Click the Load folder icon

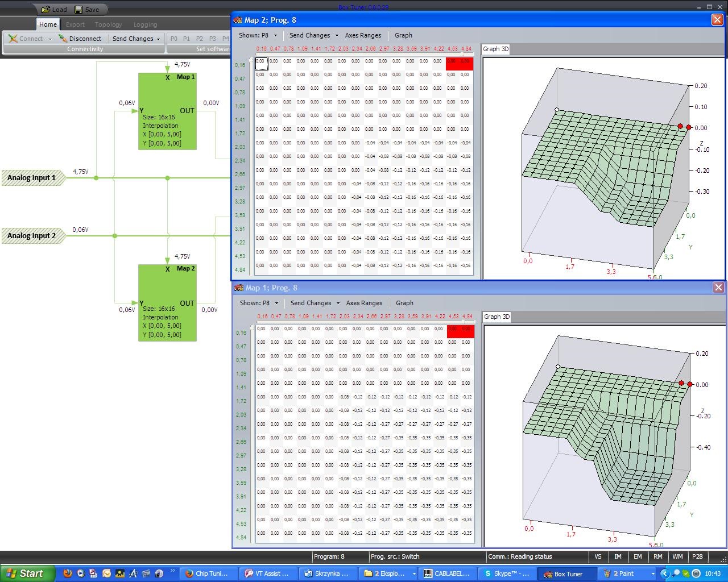click(x=46, y=10)
